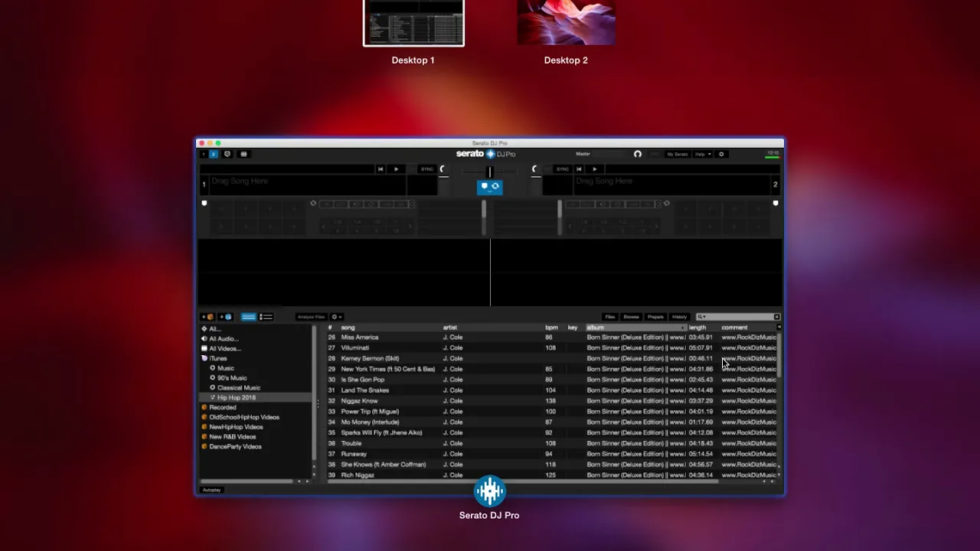Switch to blue simple list view
The image size is (980, 551).
coord(249,317)
